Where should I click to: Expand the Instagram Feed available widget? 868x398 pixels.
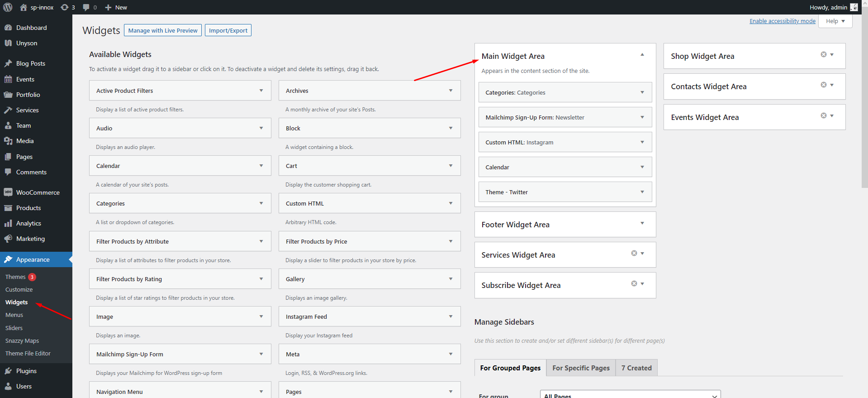pyautogui.click(x=451, y=316)
